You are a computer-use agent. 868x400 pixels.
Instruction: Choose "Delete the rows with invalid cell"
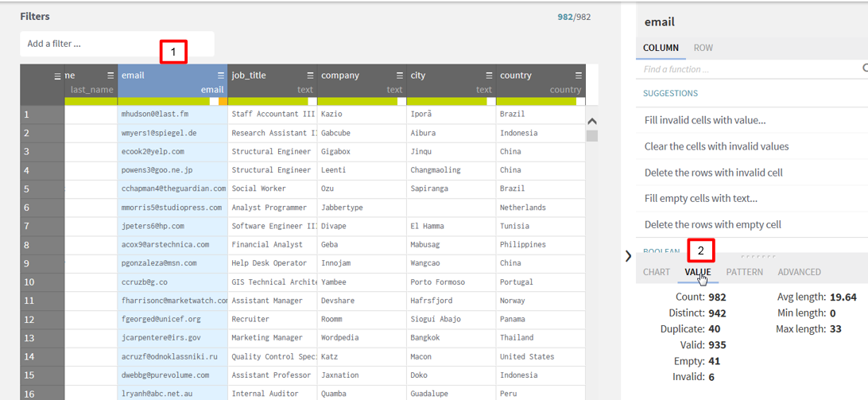713,173
